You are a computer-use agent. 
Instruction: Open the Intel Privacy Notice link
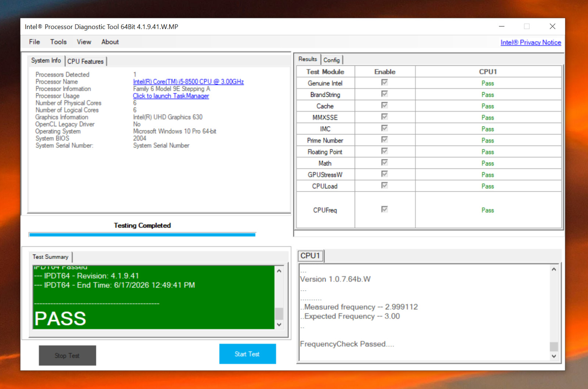pyautogui.click(x=531, y=42)
